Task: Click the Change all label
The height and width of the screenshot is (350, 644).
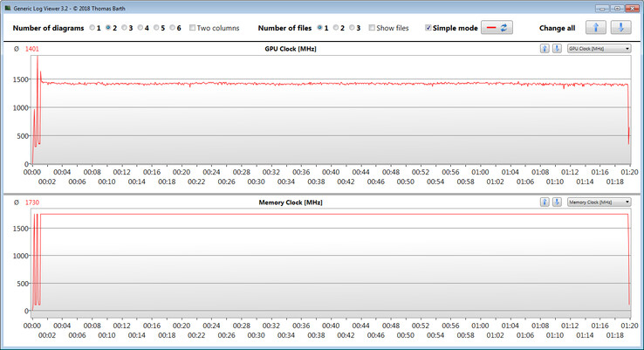Action: [557, 28]
